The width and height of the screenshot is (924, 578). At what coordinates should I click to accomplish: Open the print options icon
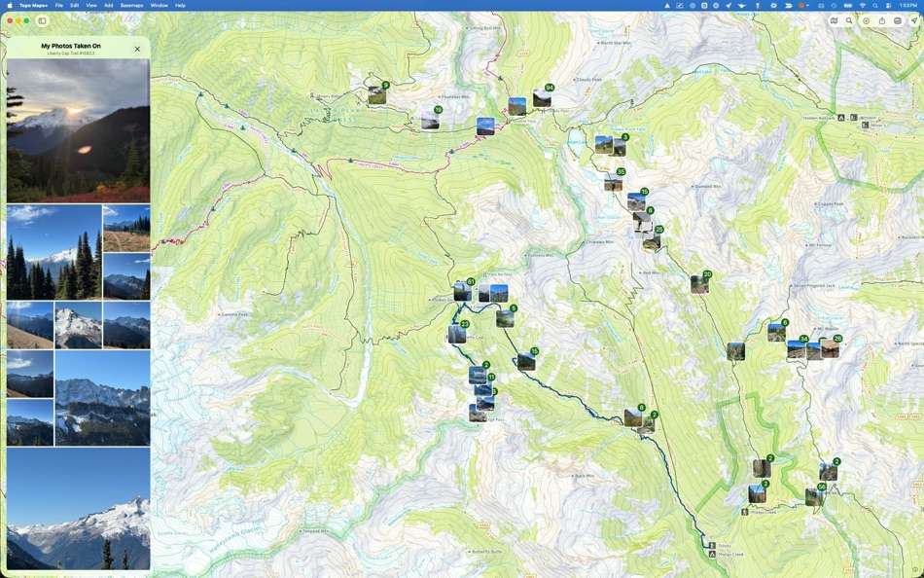point(897,20)
